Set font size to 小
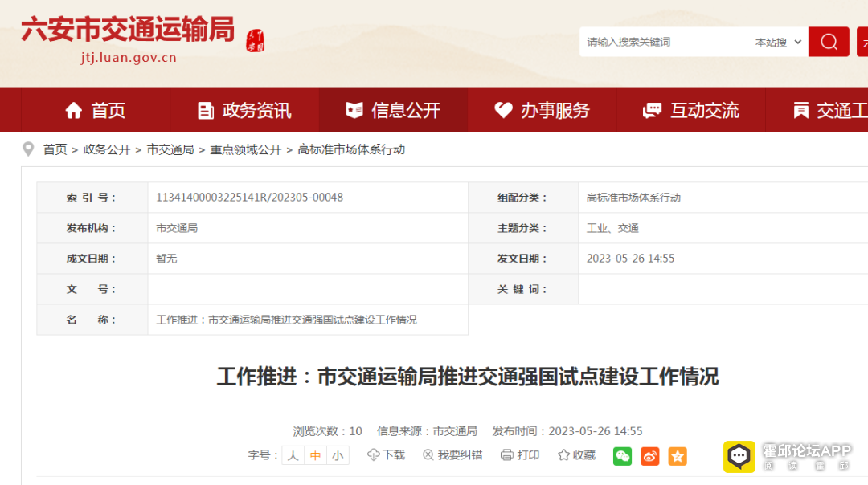The height and width of the screenshot is (485, 868). tap(338, 455)
